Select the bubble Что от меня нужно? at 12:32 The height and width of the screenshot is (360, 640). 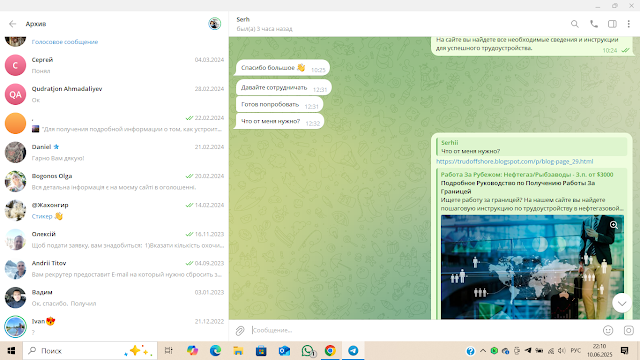click(x=280, y=121)
